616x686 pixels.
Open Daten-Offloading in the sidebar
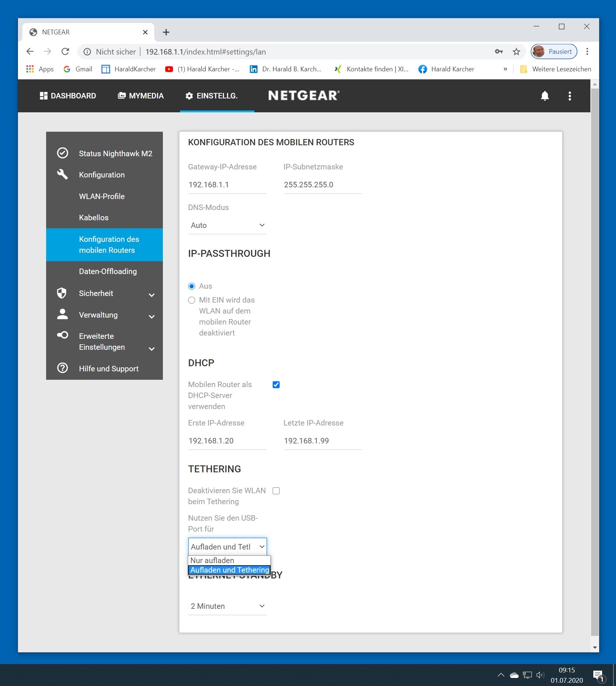108,271
